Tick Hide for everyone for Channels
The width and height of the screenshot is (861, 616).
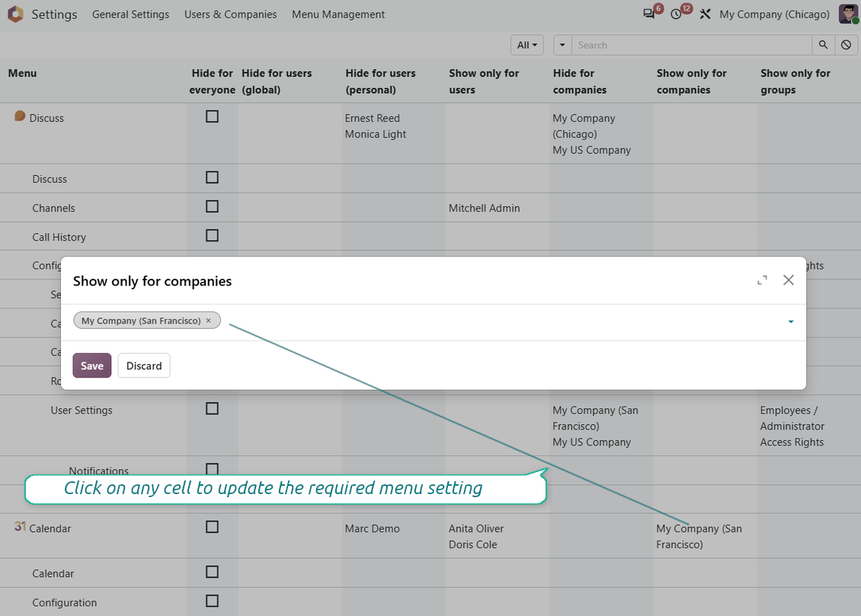pos(212,206)
